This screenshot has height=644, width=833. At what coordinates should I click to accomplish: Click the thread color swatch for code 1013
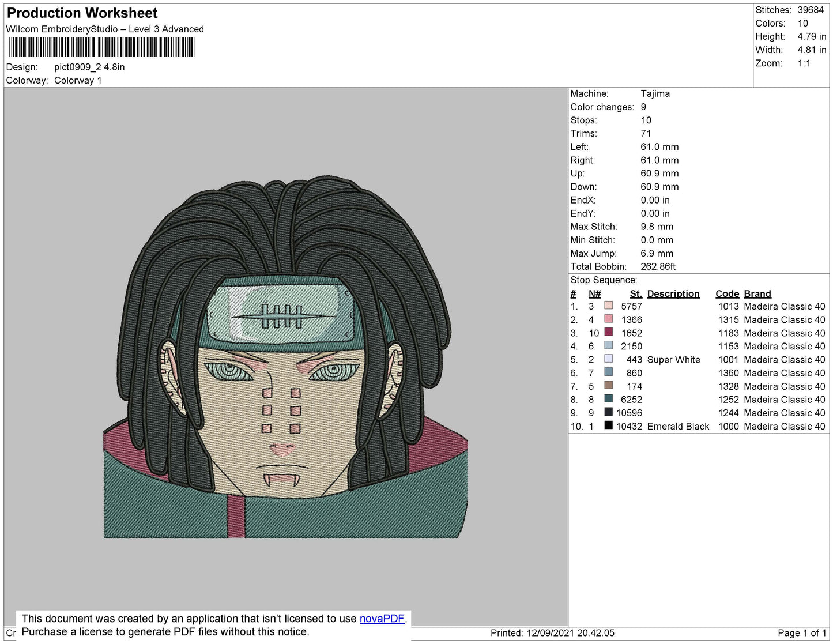coord(608,306)
